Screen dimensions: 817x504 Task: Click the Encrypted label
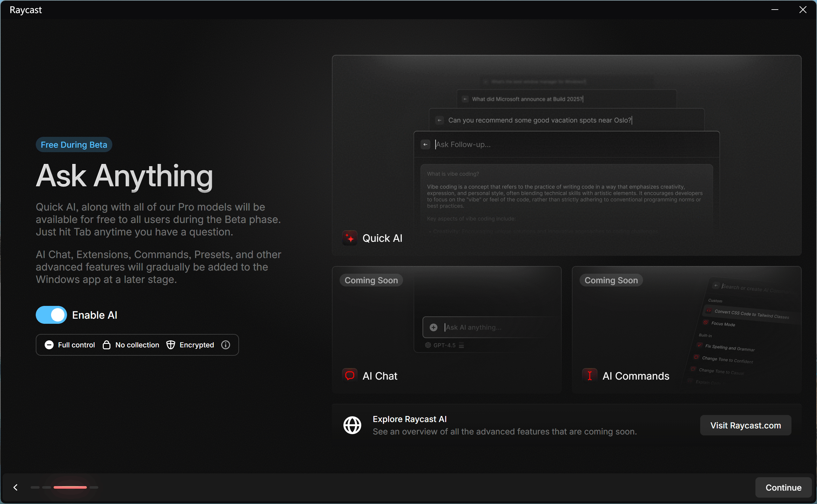point(197,345)
